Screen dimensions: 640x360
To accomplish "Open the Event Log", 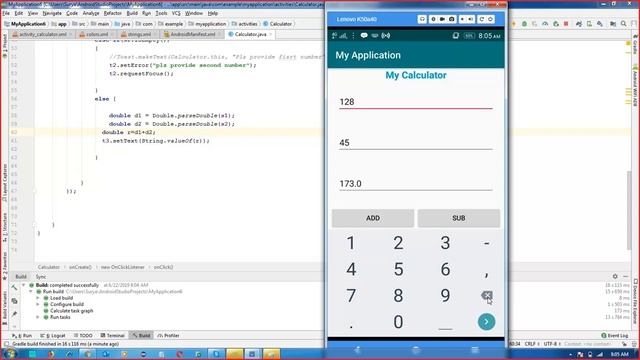I will [615, 336].
